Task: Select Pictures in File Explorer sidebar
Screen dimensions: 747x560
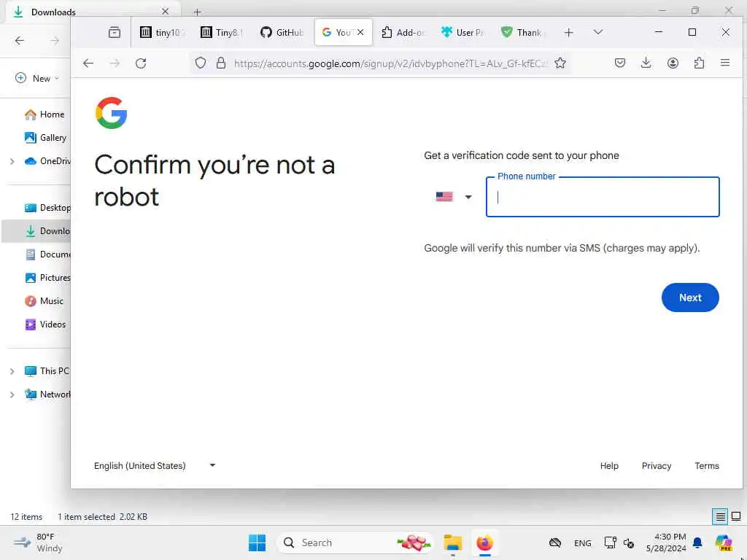Action: pyautogui.click(x=47, y=278)
